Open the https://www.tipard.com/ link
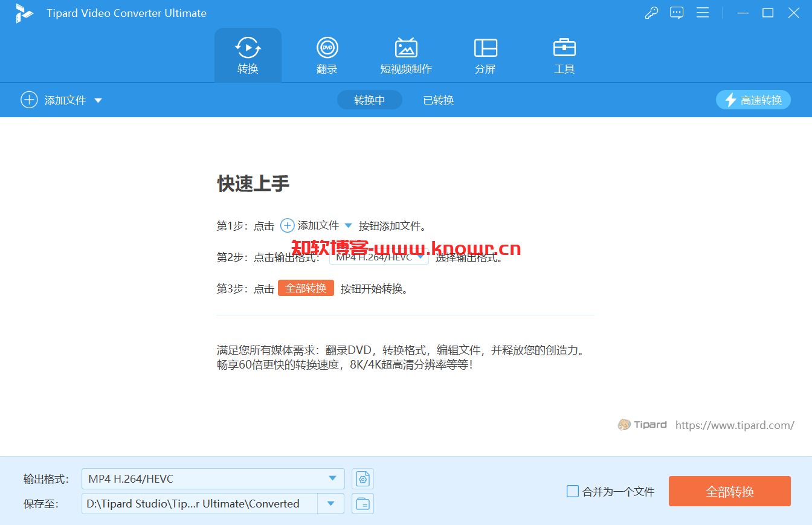Screen dimensions: 812x525 click(x=735, y=425)
